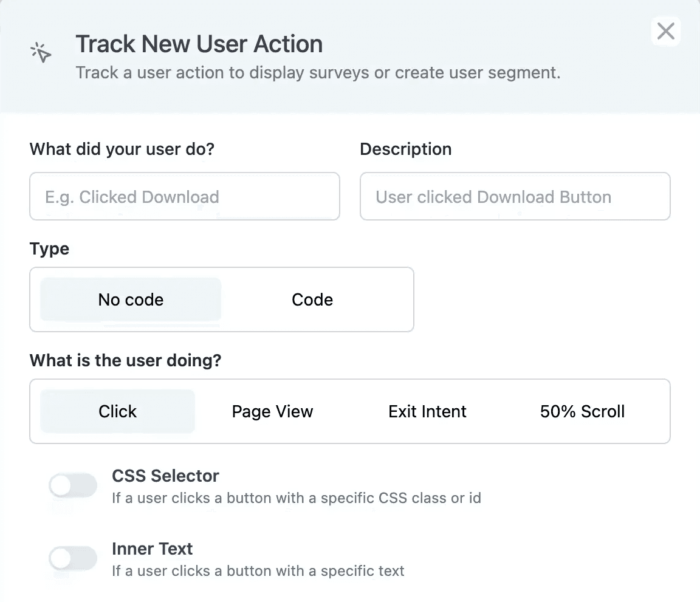Click the CSS Selector label text
This screenshot has width=700, height=602.
click(x=165, y=476)
